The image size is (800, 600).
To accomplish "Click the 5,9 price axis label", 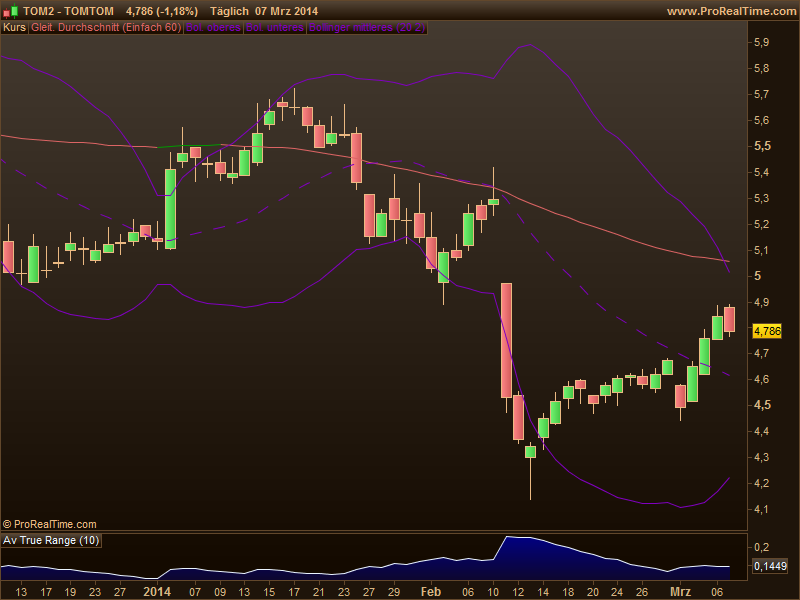I will pyautogui.click(x=762, y=42).
